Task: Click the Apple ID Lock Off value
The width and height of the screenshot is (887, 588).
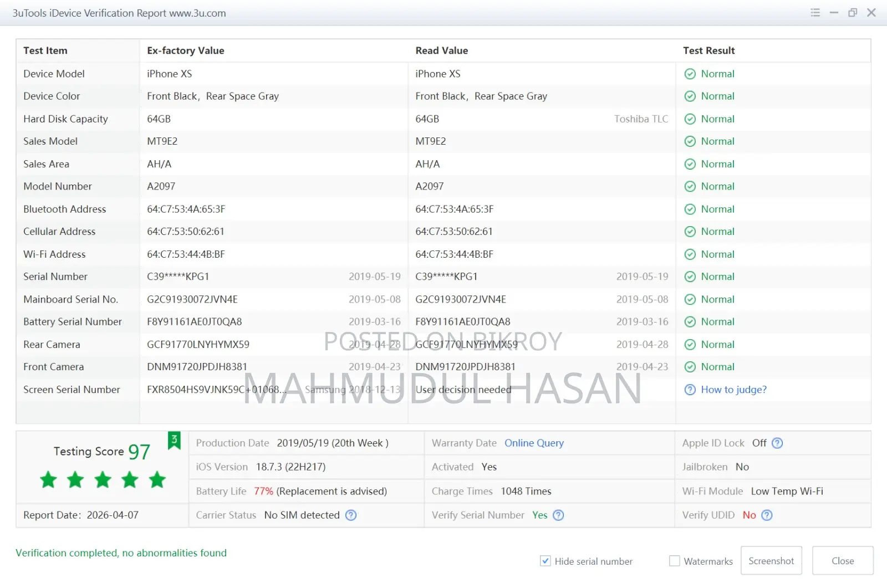Action: pyautogui.click(x=759, y=443)
